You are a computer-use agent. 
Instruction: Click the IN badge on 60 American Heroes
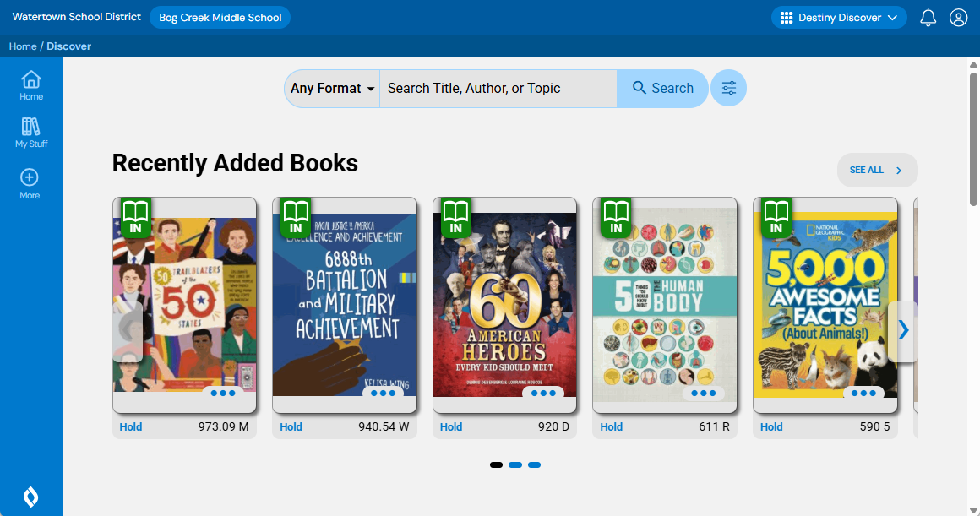pos(455,217)
